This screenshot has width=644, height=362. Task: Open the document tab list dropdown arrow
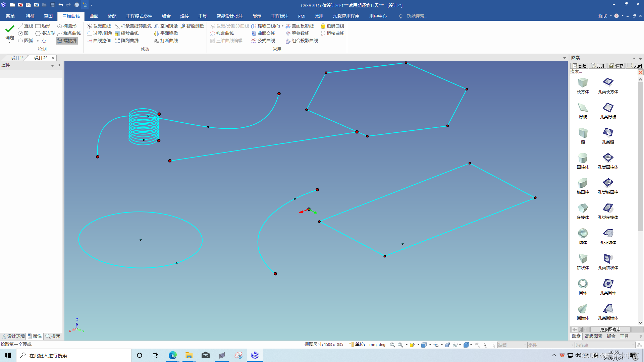565,58
